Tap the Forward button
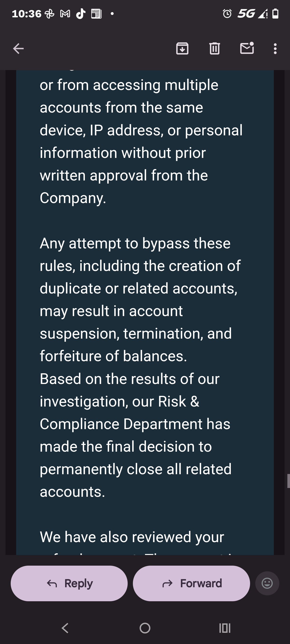Image resolution: width=290 pixels, height=644 pixels. pos(191,583)
